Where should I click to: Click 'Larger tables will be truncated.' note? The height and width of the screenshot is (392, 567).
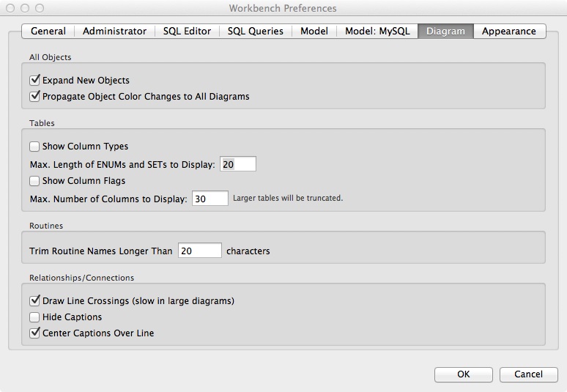tap(288, 198)
